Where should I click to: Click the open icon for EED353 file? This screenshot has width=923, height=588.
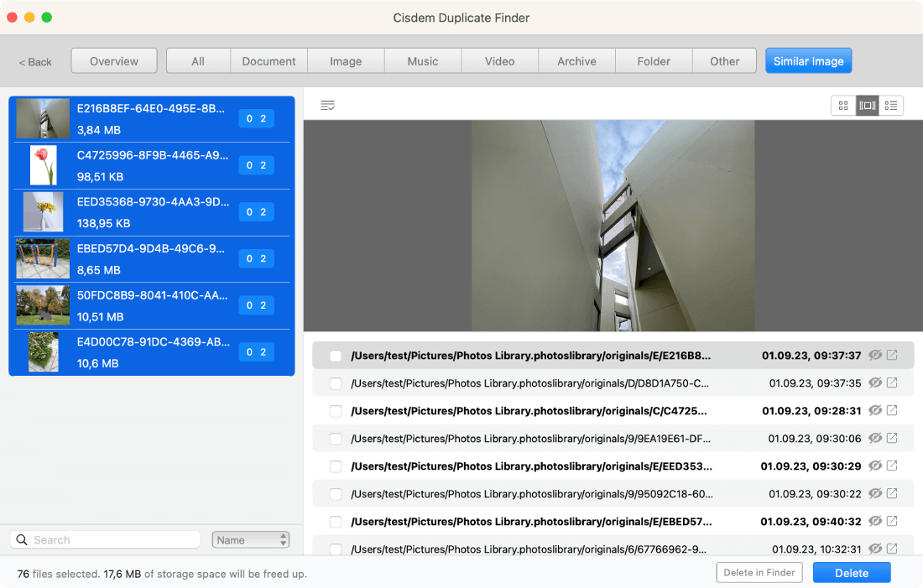[x=892, y=466]
